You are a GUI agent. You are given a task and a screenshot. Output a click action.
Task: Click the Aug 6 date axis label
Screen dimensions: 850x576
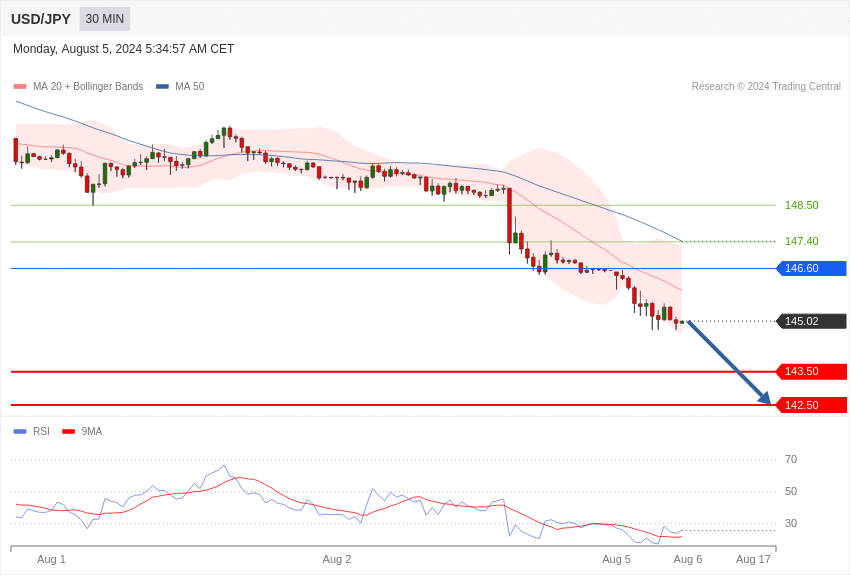point(688,559)
